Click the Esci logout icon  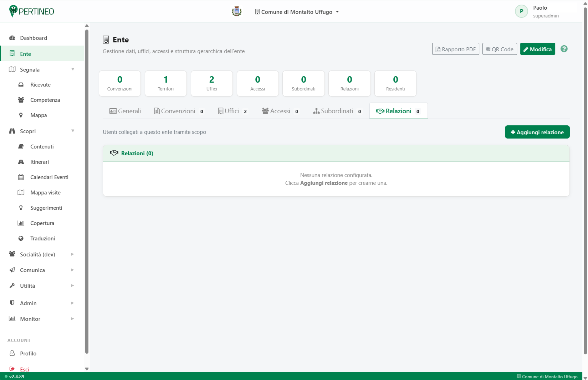coord(12,369)
